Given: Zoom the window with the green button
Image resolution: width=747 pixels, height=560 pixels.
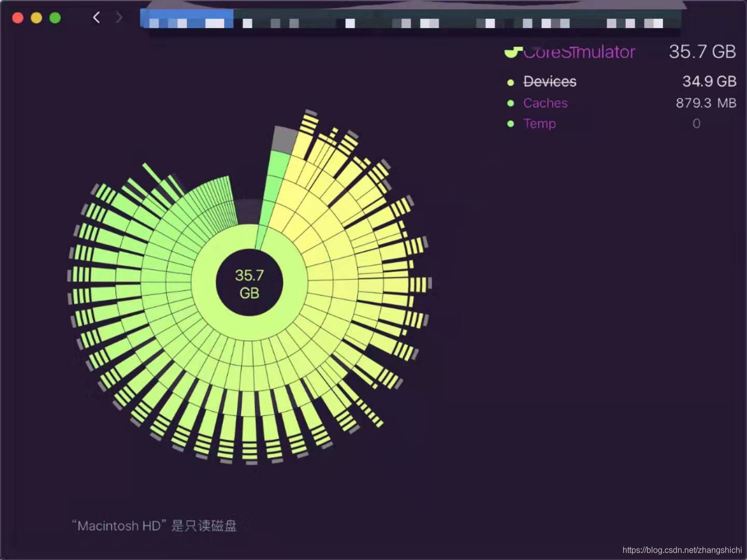Looking at the screenshot, I should pos(55,18).
